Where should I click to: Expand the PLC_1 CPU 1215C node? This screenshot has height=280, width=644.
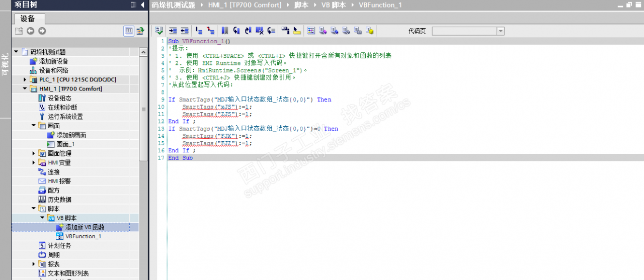point(25,79)
